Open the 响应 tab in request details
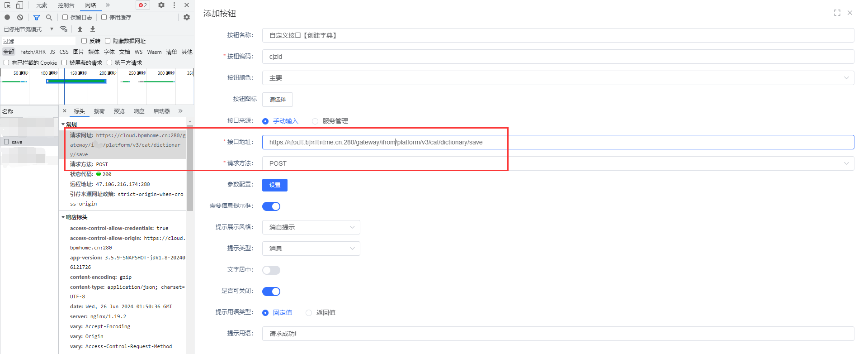 [x=139, y=111]
